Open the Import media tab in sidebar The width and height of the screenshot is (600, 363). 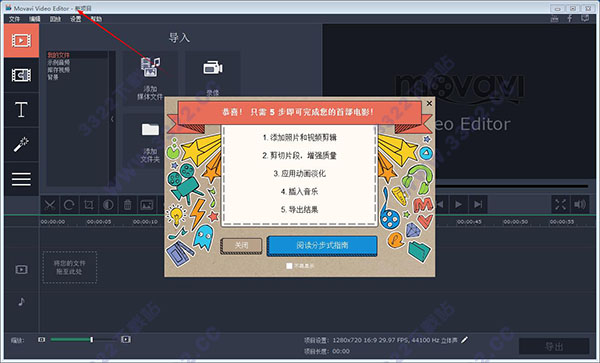pos(21,41)
